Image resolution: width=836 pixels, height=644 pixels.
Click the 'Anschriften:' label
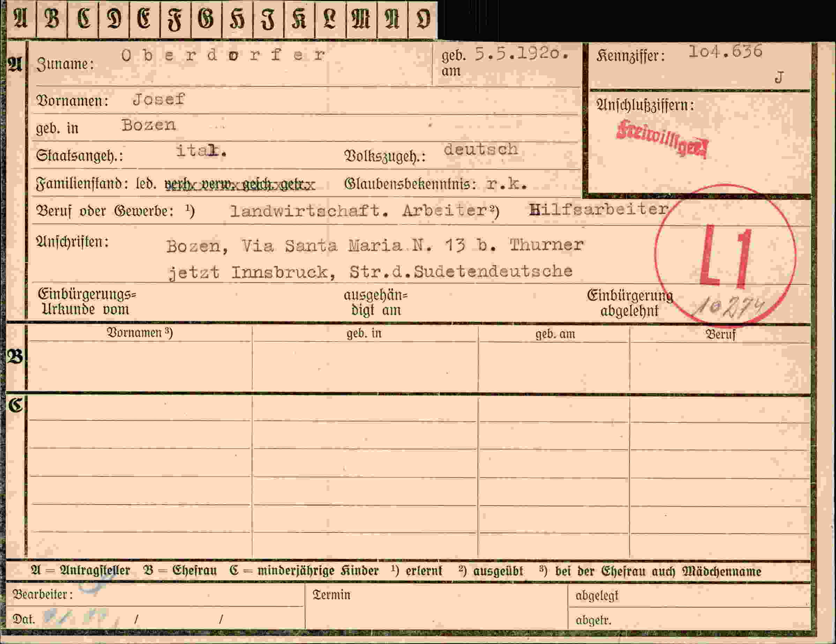pos(72,242)
